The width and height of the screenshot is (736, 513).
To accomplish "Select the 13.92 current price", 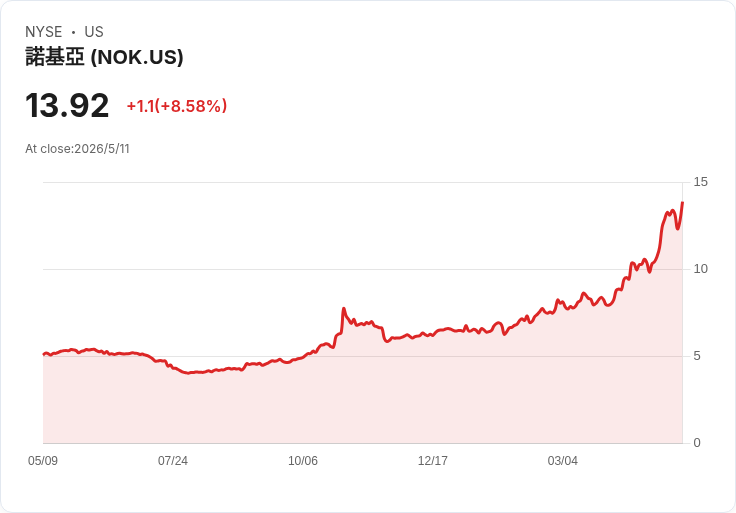I will pos(67,105).
